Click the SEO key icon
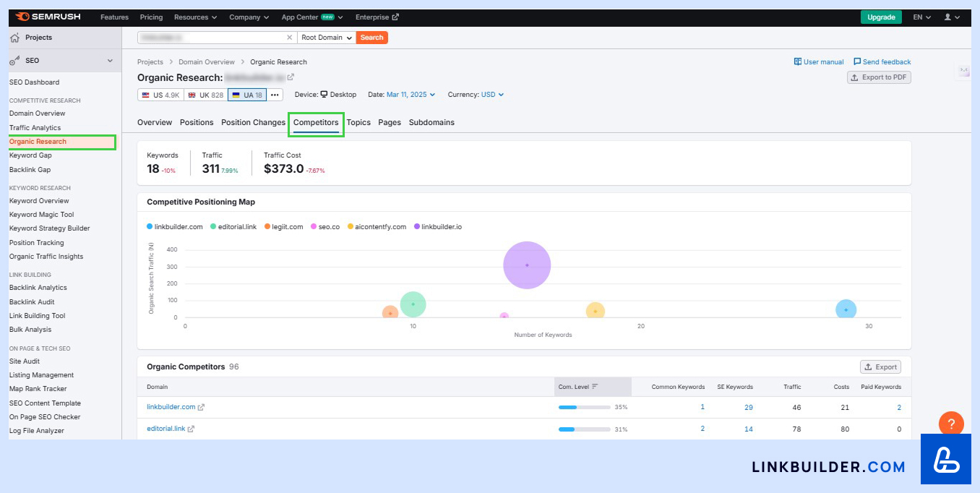The height and width of the screenshot is (493, 980). coord(14,61)
